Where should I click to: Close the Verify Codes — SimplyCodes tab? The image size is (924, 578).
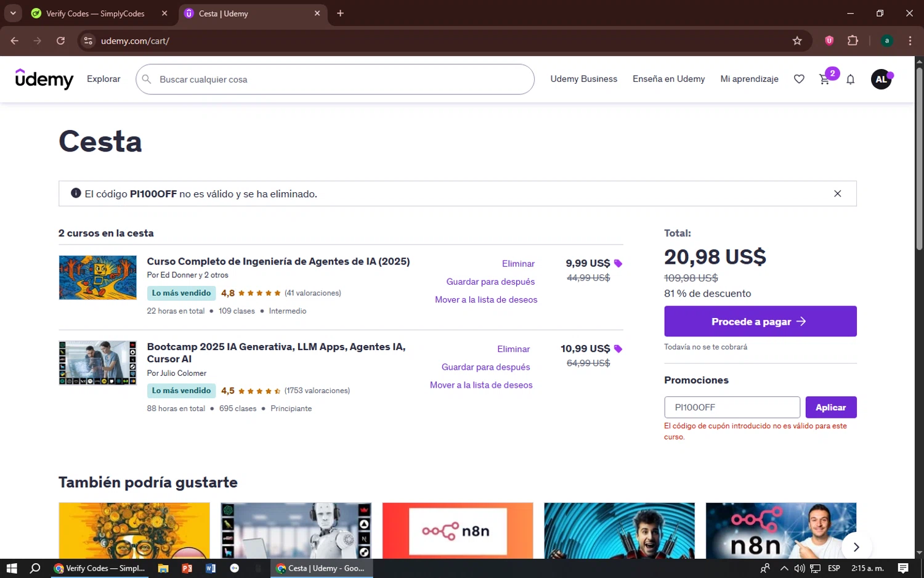click(164, 13)
